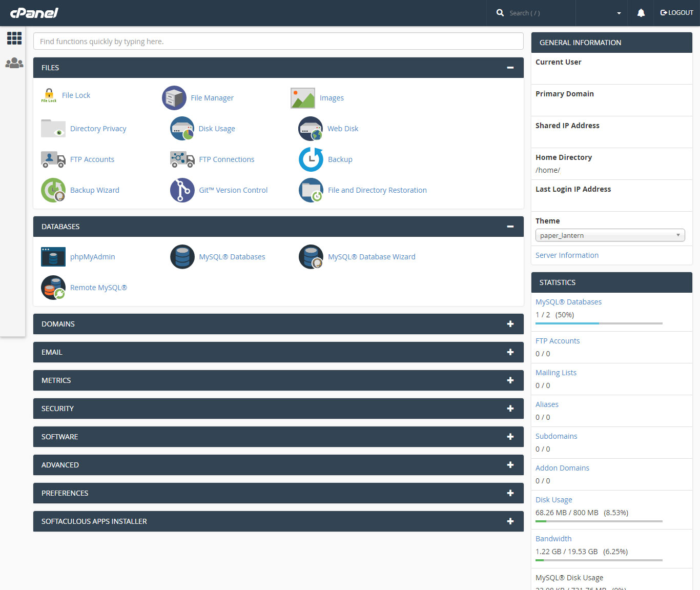Open the phpMyAdmin icon
Viewport: 700px width, 590px height.
(x=53, y=257)
